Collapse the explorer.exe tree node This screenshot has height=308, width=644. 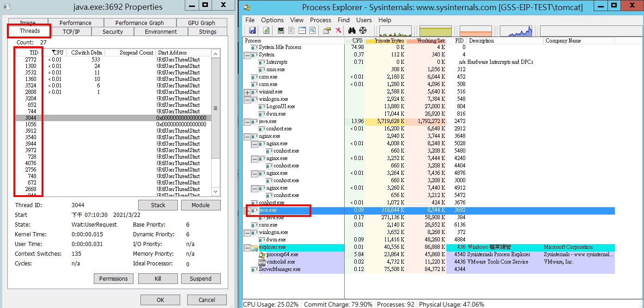click(247, 247)
